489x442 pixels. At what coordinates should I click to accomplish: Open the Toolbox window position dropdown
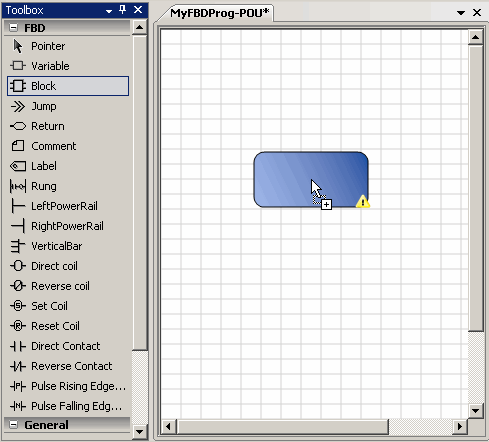tap(109, 11)
